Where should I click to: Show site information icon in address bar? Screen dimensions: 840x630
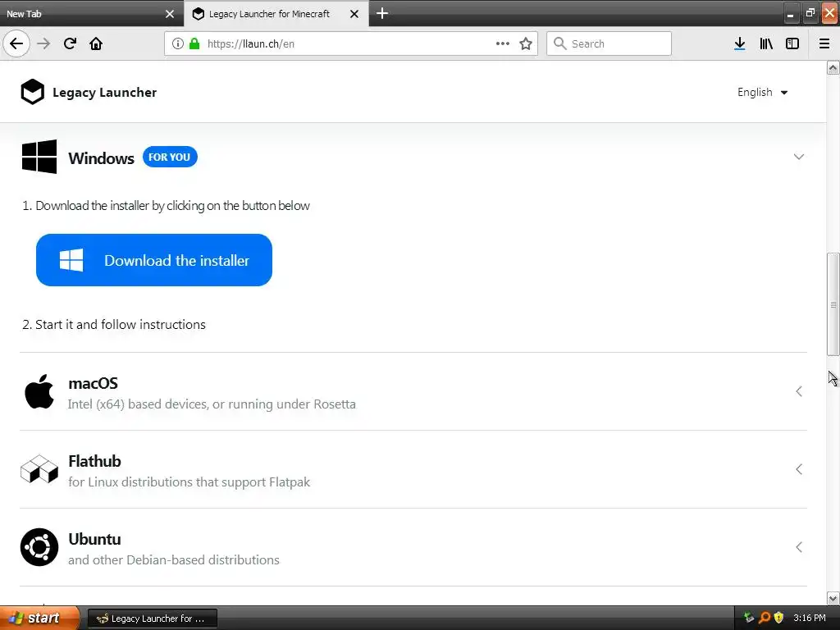178,43
